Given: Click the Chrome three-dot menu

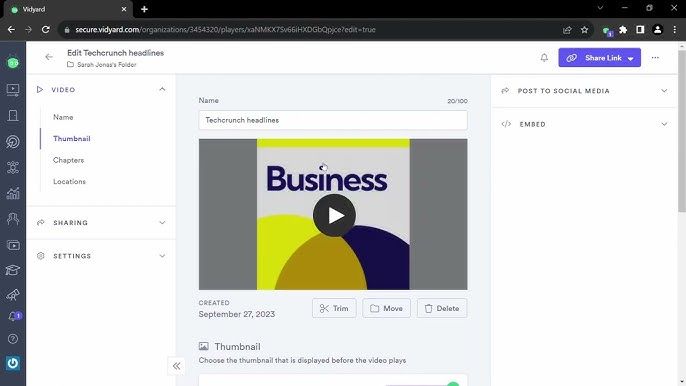Looking at the screenshot, I should [x=675, y=30].
